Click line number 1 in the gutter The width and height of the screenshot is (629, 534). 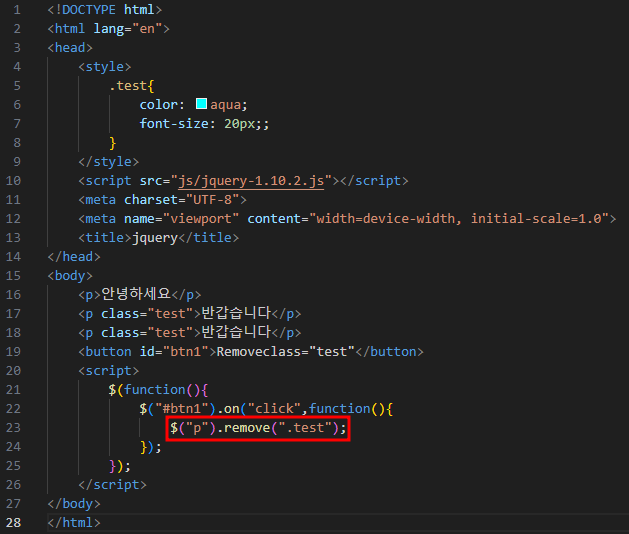pos(17,10)
